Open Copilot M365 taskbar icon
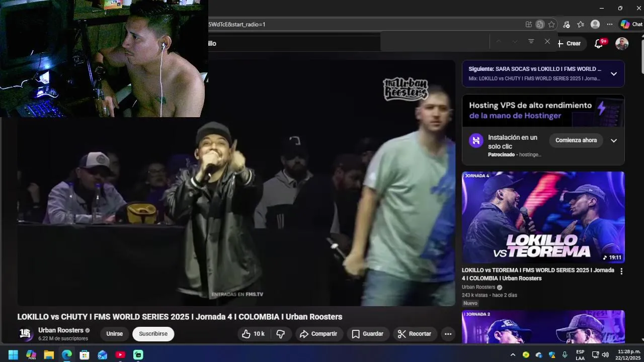This screenshot has width=644, height=362. (31, 355)
